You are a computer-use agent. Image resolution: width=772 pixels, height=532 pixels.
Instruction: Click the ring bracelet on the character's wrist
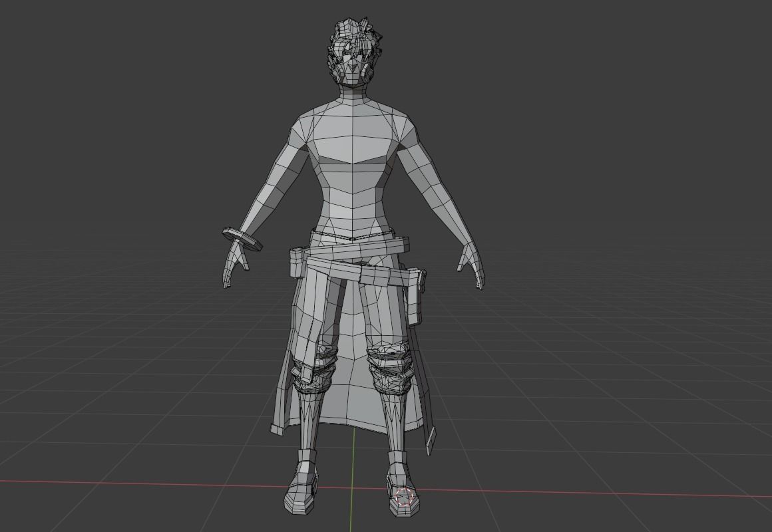pyautogui.click(x=242, y=239)
